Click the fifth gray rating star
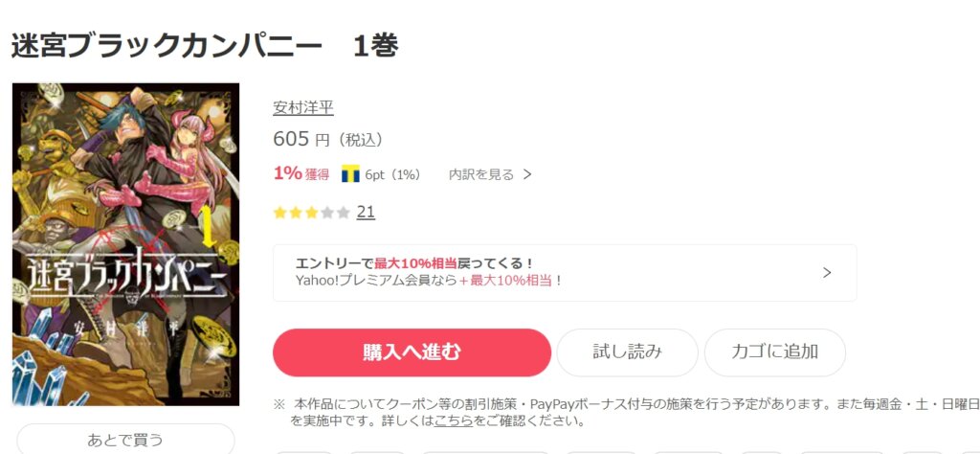Screen dimensions: 980x454 (x=344, y=213)
